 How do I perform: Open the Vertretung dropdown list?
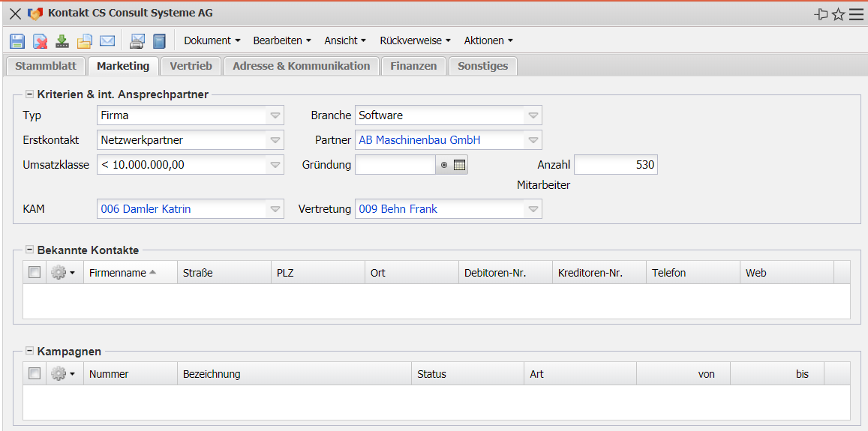pos(533,209)
